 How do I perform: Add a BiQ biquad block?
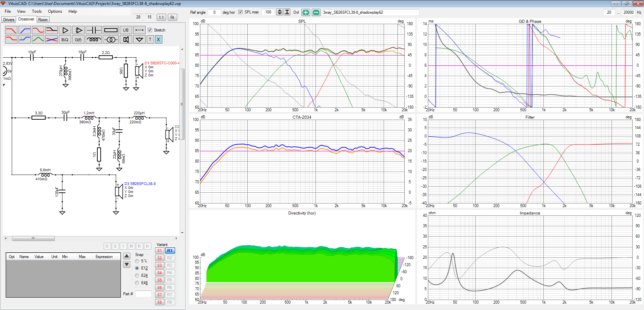[65, 40]
